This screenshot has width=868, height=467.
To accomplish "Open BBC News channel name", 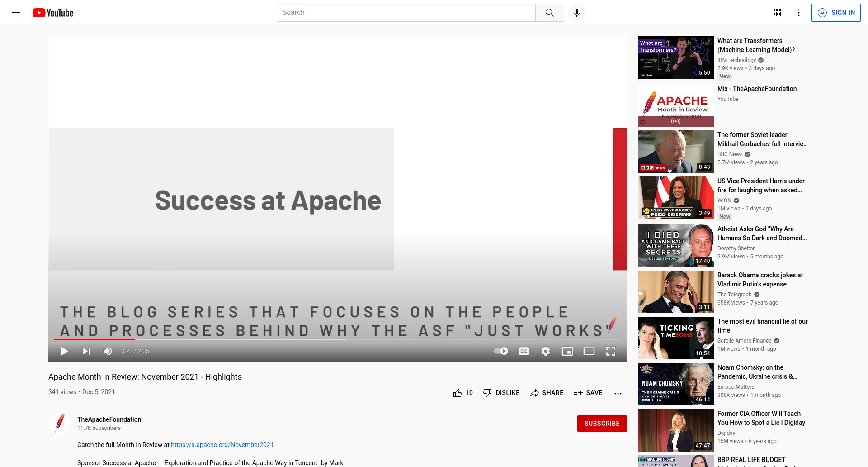I will tap(730, 154).
